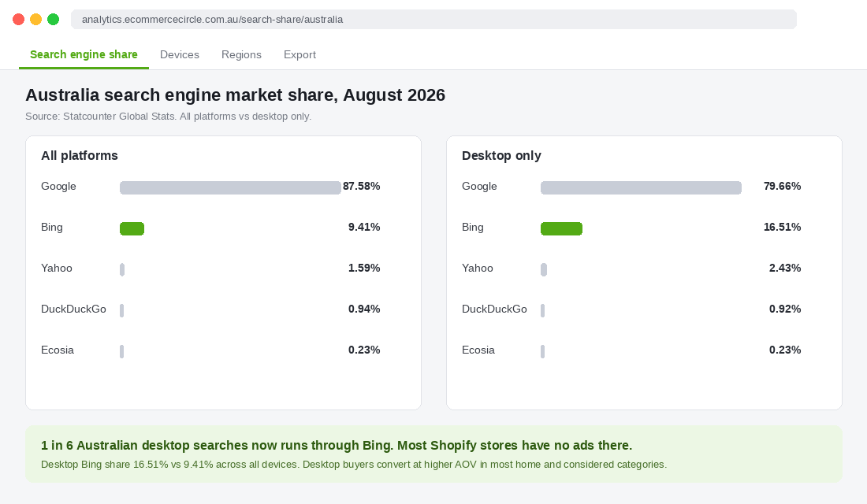The image size is (867, 504).
Task: Click the Google label in All platforms
Action: pyautogui.click(x=58, y=186)
